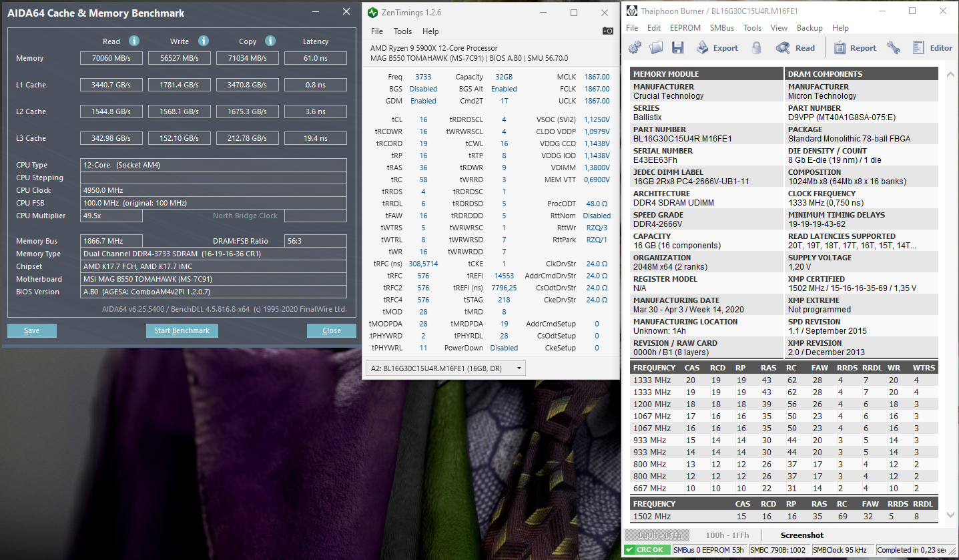Click the info icon beside Copy column
The image size is (959, 560).
tap(270, 41)
